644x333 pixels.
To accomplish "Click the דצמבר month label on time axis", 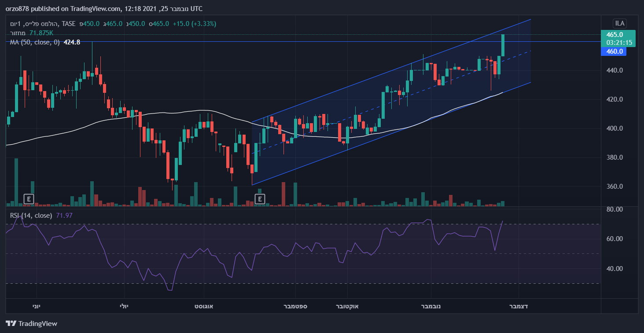I will point(519,306).
